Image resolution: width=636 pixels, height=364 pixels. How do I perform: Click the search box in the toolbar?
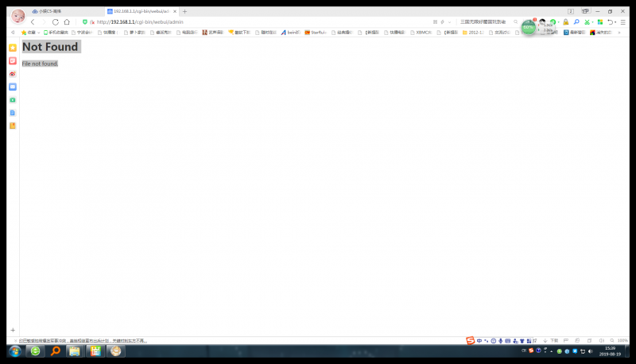485,22
